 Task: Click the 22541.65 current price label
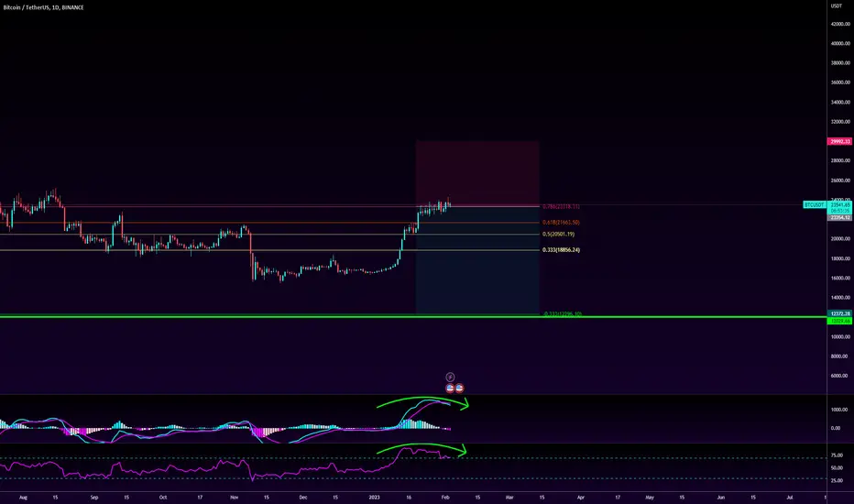pyautogui.click(x=840, y=205)
